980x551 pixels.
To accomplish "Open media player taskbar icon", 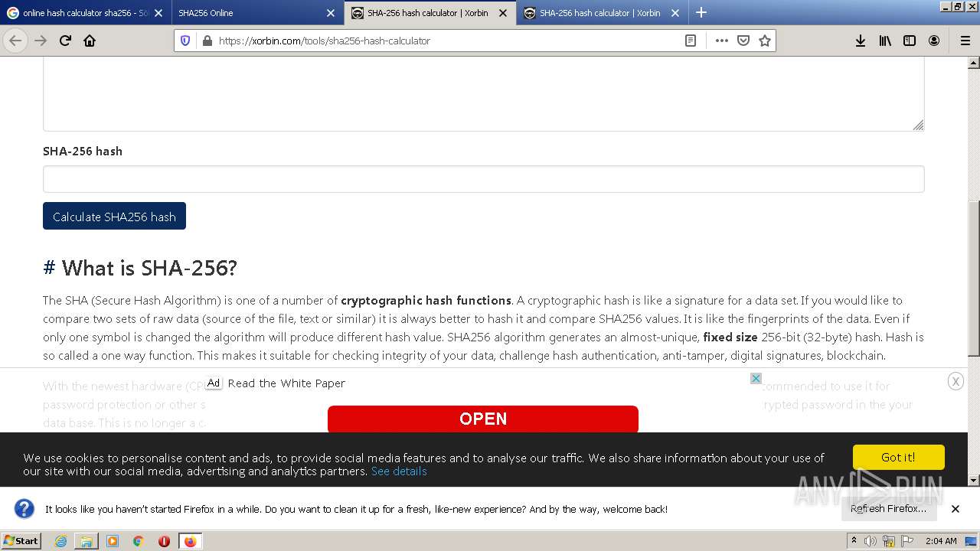I will 113,541.
